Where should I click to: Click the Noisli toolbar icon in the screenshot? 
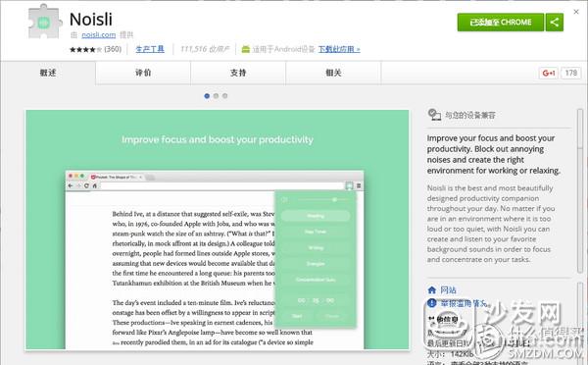pyautogui.click(x=349, y=185)
